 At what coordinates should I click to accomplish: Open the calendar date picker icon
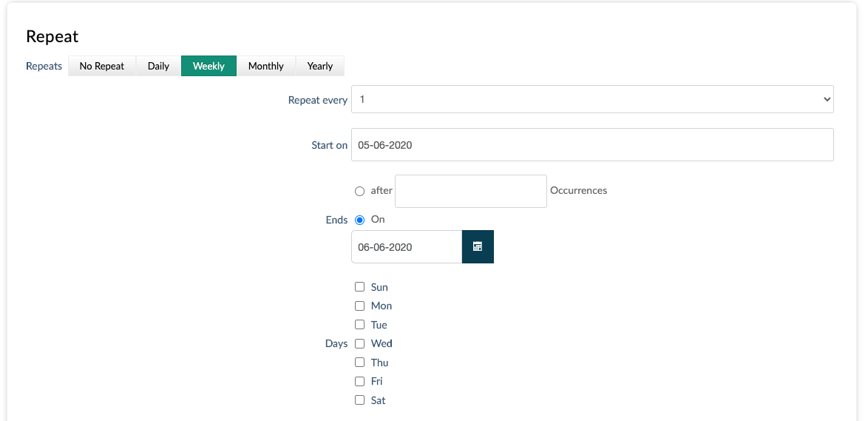click(478, 247)
